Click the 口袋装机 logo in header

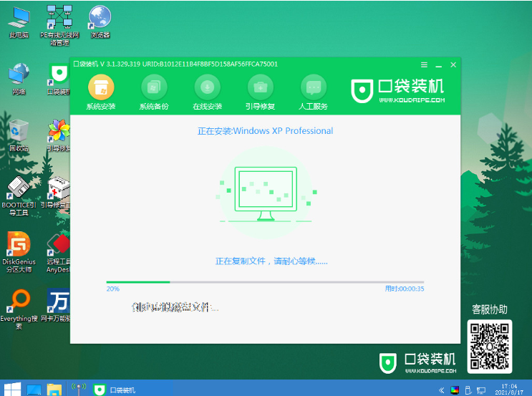pyautogui.click(x=397, y=91)
